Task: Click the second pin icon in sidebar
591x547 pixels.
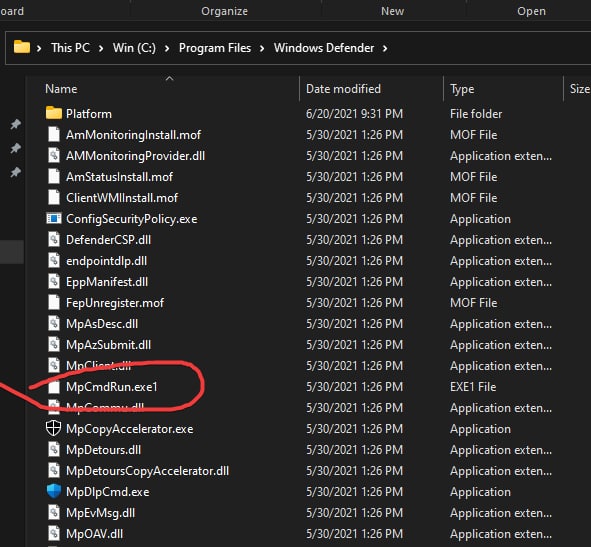Action: [15, 148]
